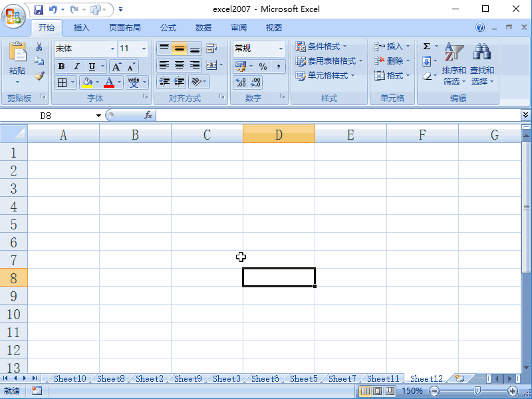This screenshot has height=399, width=532.
Task: Apply percent style
Action: pyautogui.click(x=263, y=66)
